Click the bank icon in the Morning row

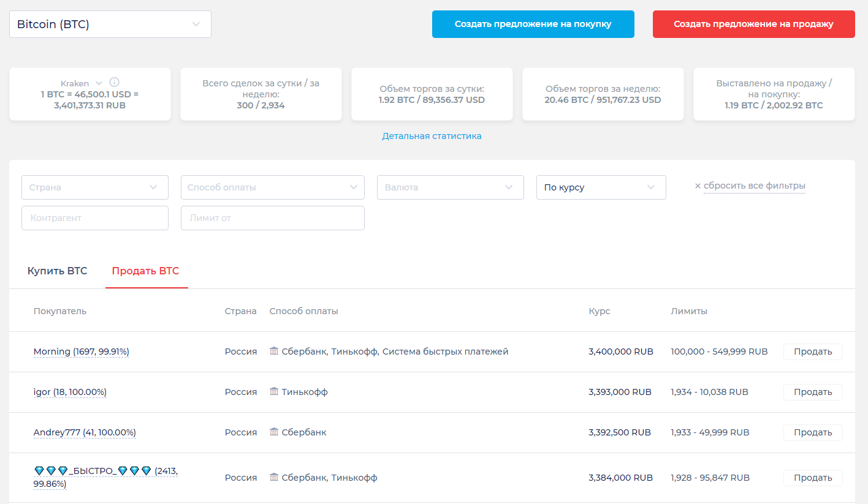[274, 351]
